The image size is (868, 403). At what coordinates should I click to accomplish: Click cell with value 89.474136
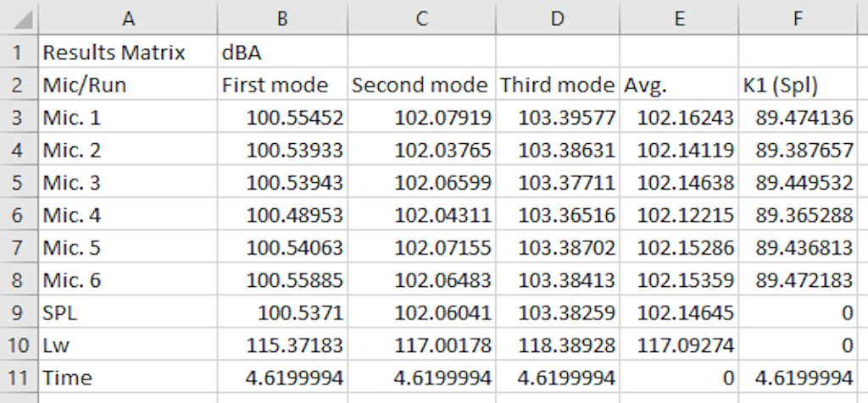coord(798,118)
